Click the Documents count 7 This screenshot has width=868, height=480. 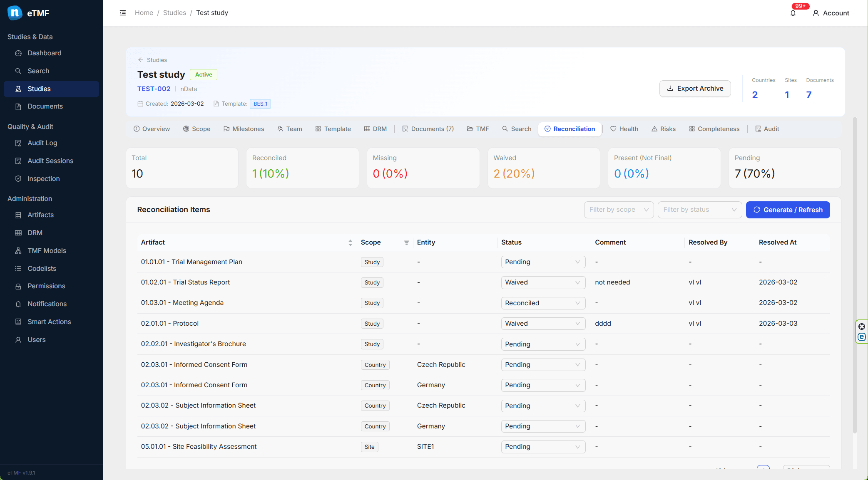pos(809,95)
